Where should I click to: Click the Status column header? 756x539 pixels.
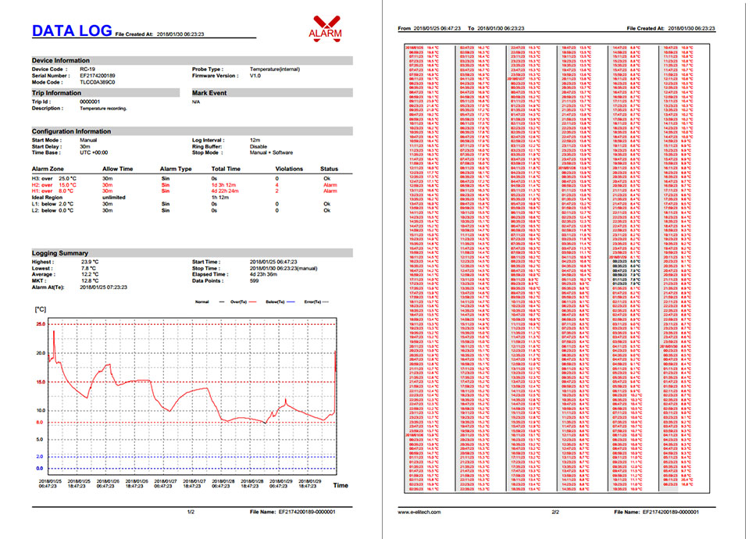(x=329, y=169)
